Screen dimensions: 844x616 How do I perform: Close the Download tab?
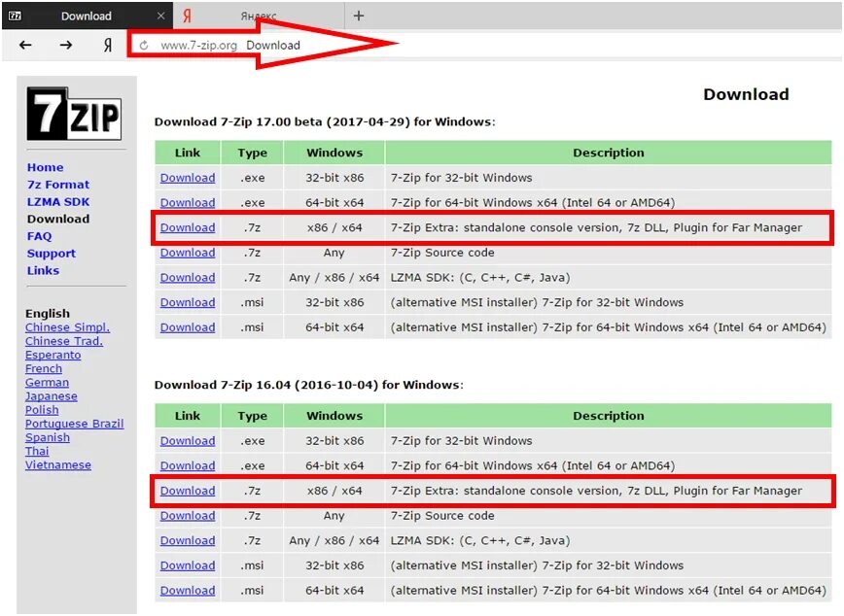(x=160, y=17)
